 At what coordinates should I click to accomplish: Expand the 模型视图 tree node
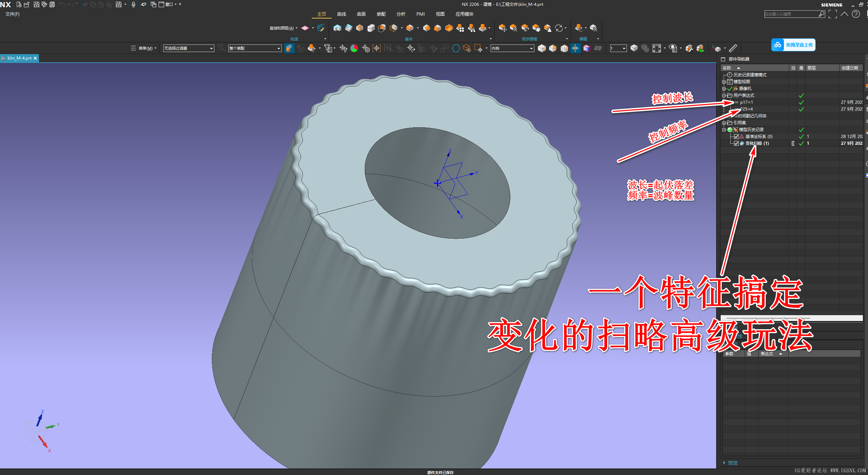(x=724, y=82)
